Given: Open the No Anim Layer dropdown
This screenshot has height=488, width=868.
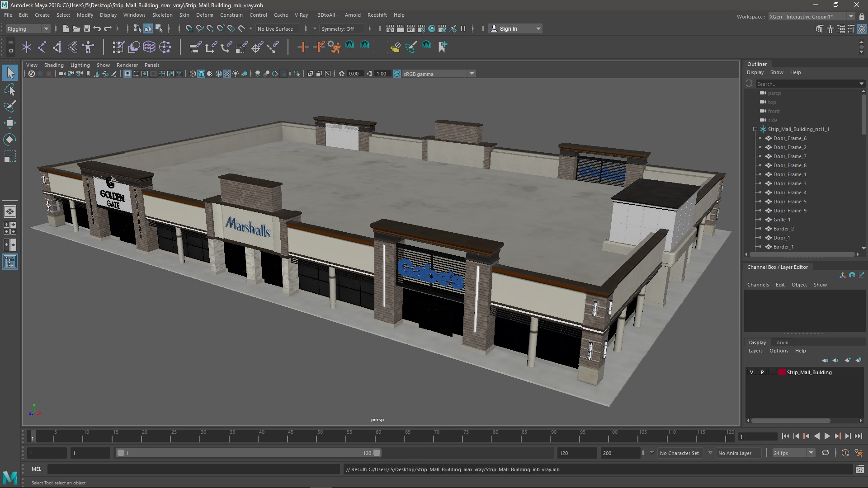Looking at the screenshot, I should click(x=710, y=453).
